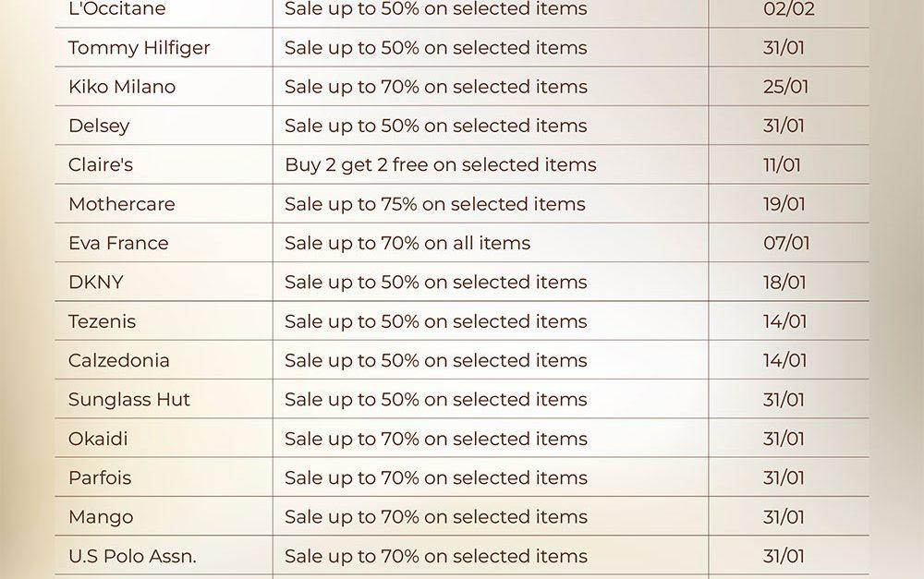Click the Tezenis brand name
Image resolution: width=924 pixels, height=579 pixels.
tap(102, 321)
